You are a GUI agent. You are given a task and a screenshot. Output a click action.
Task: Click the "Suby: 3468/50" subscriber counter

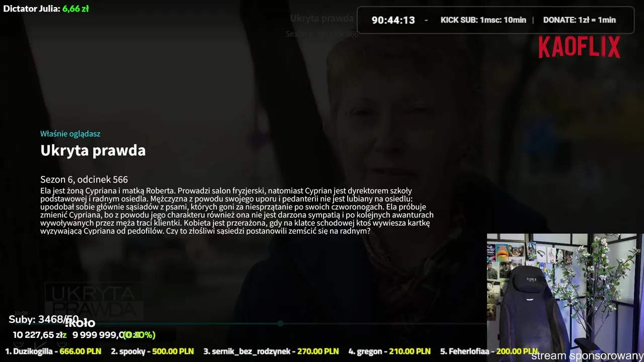tap(44, 319)
